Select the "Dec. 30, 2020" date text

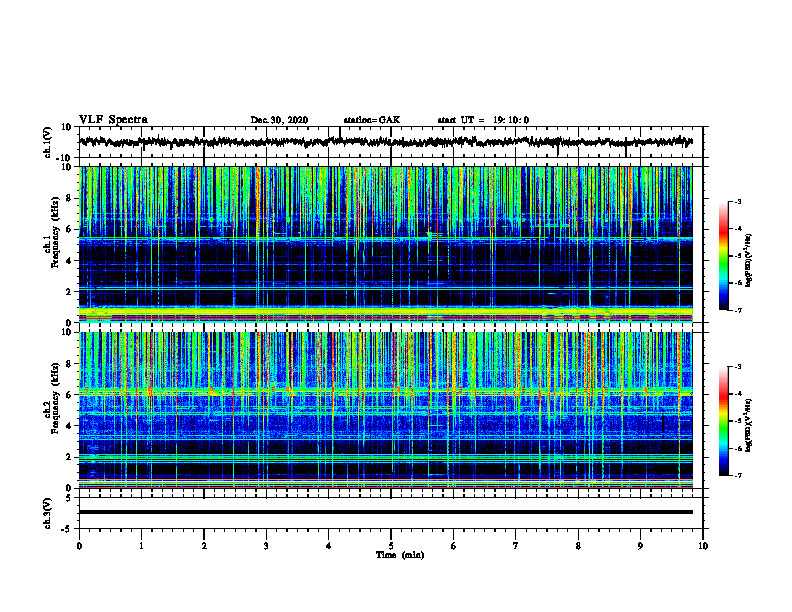pos(279,120)
